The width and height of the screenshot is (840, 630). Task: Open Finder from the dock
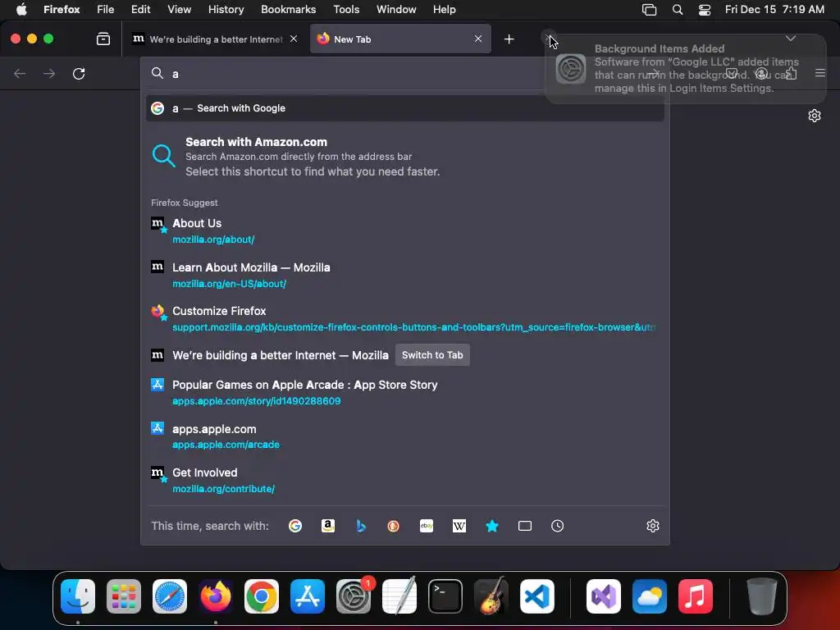coord(78,596)
